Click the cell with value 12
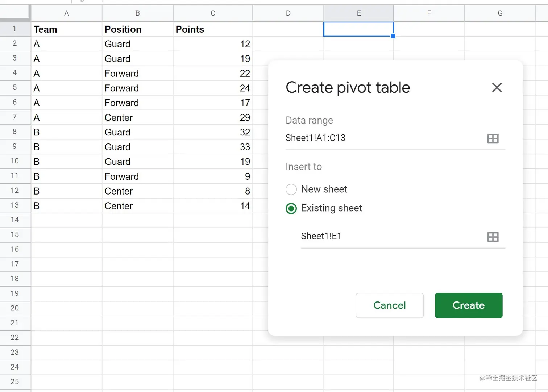Viewport: 548px width, 392px height. pos(213,44)
